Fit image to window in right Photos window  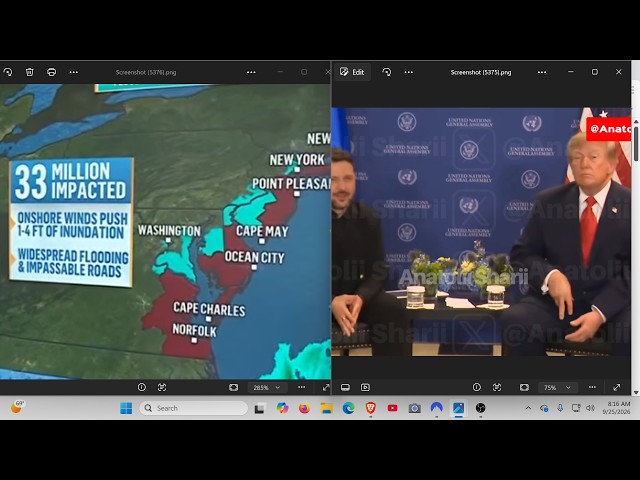[x=524, y=387]
